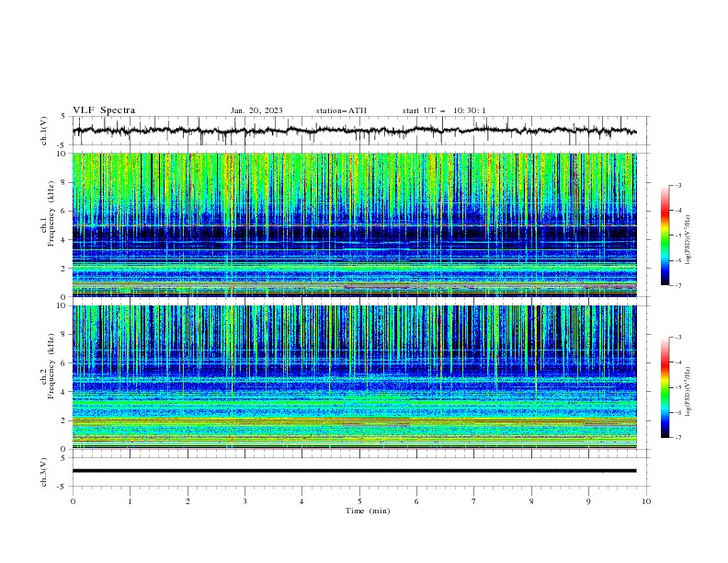728x563 pixels.
Task: Select the date text "Jan. 20, 2023"
Action: click(x=256, y=110)
